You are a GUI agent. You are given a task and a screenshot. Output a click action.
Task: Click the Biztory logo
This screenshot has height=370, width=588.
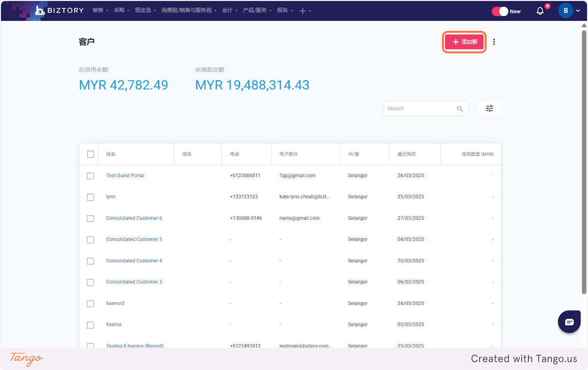click(x=59, y=10)
